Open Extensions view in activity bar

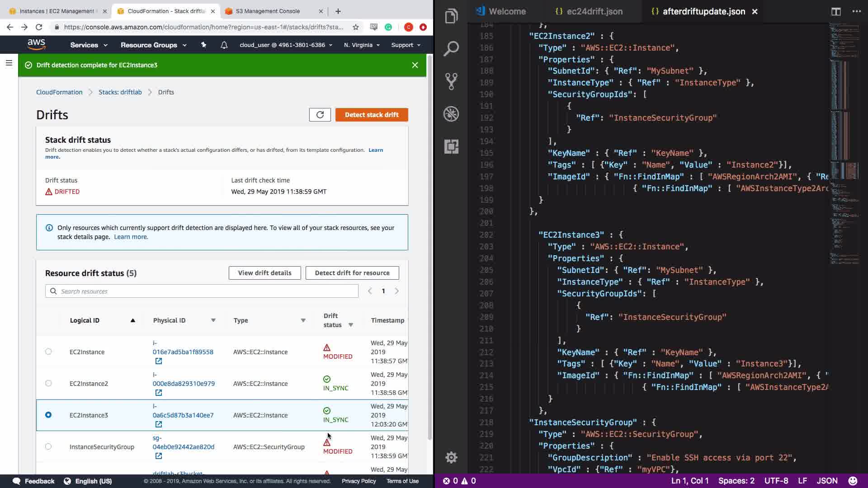pyautogui.click(x=451, y=146)
